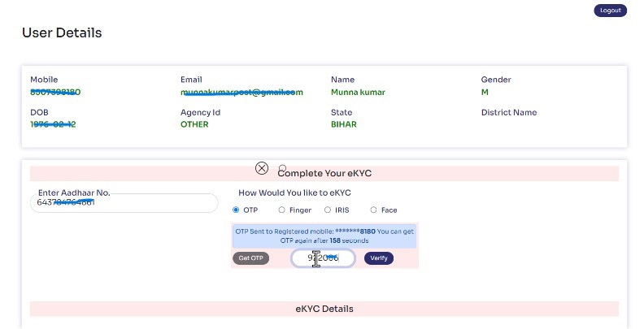
Task: Click the circled X icon
Action: point(262,168)
